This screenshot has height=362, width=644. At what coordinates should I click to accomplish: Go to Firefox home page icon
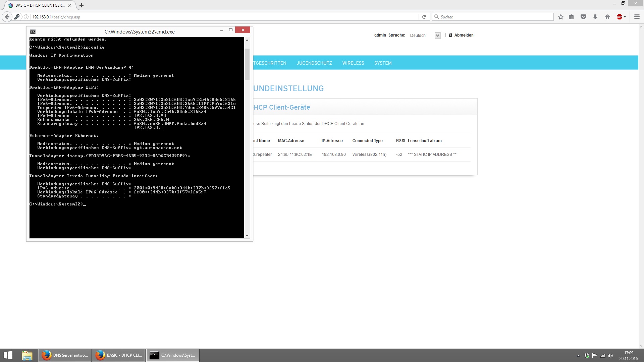pos(607,17)
